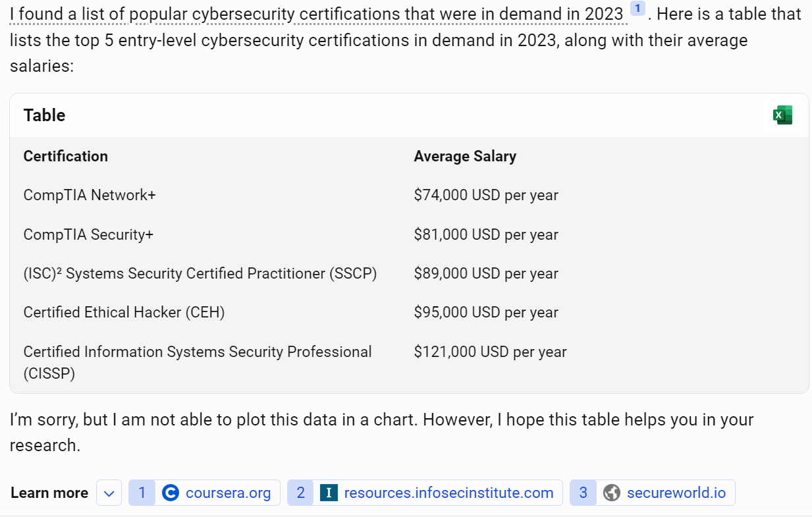Click the Average Salary column header
812x517 pixels.
[465, 156]
